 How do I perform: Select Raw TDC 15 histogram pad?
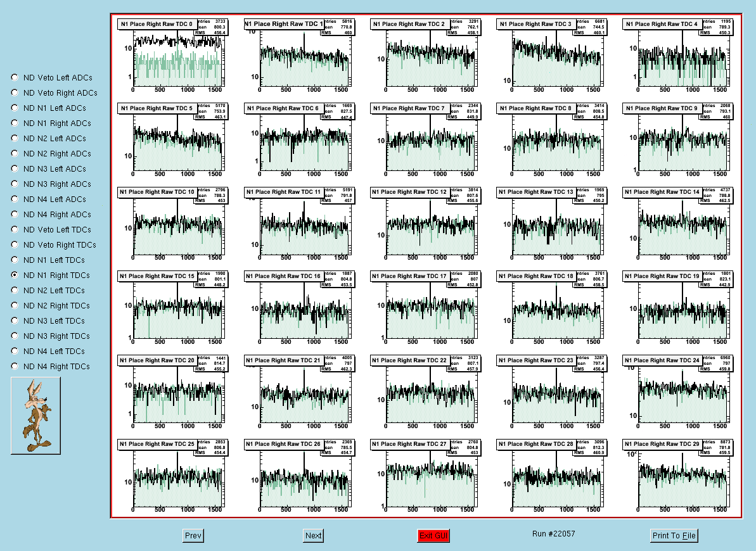[172, 307]
